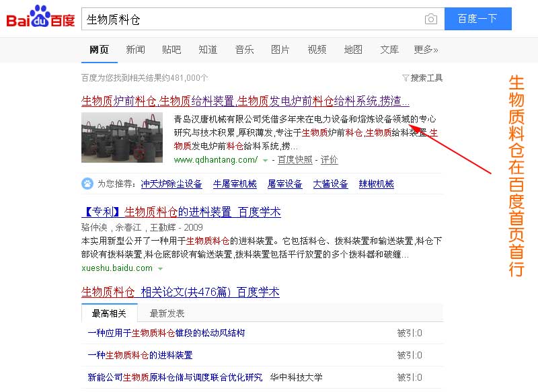Visit xueshu.baidu.com URL link
The image size is (538, 392).
(117, 268)
